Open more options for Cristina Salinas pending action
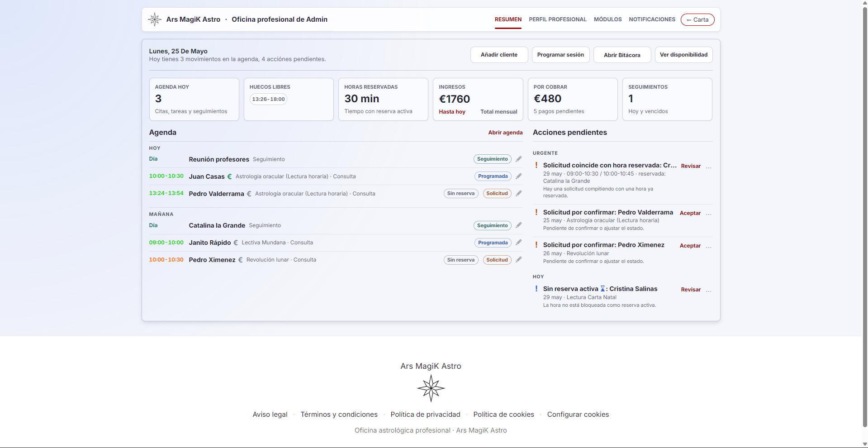 tap(708, 291)
